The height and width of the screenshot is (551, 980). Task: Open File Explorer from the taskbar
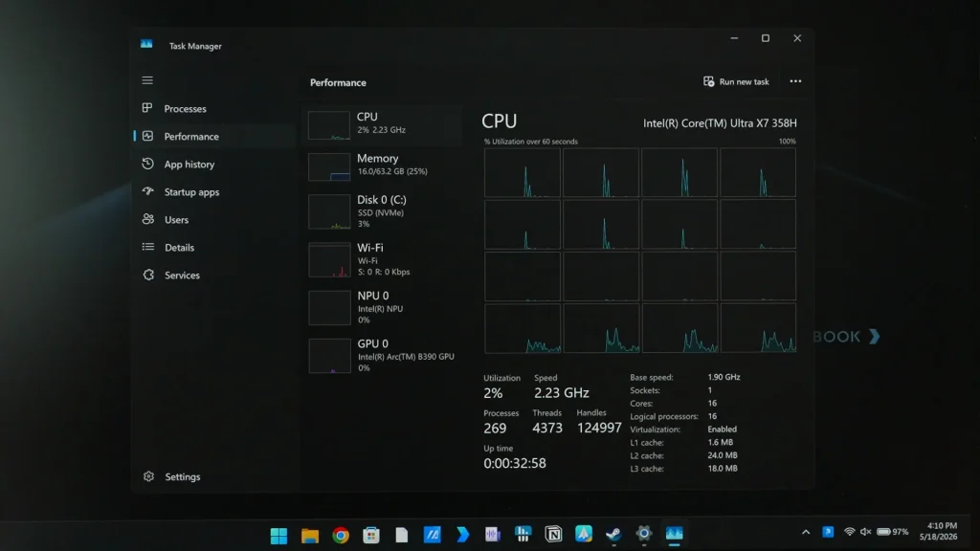[x=309, y=536]
